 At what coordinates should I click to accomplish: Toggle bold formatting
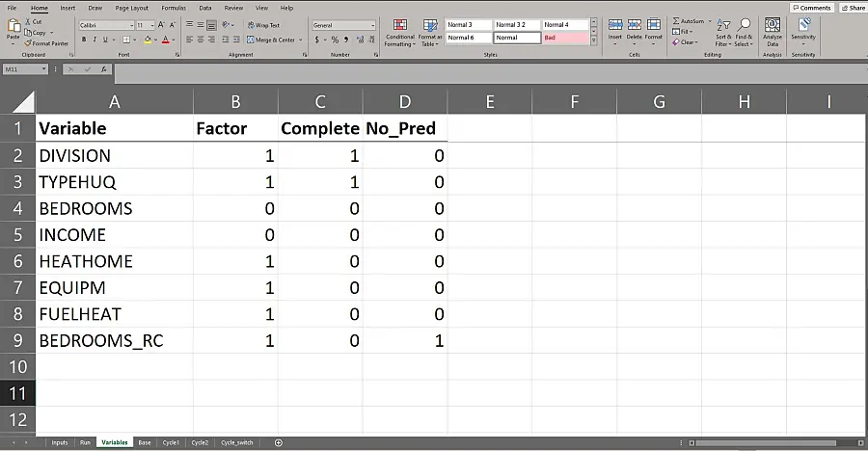coord(84,40)
